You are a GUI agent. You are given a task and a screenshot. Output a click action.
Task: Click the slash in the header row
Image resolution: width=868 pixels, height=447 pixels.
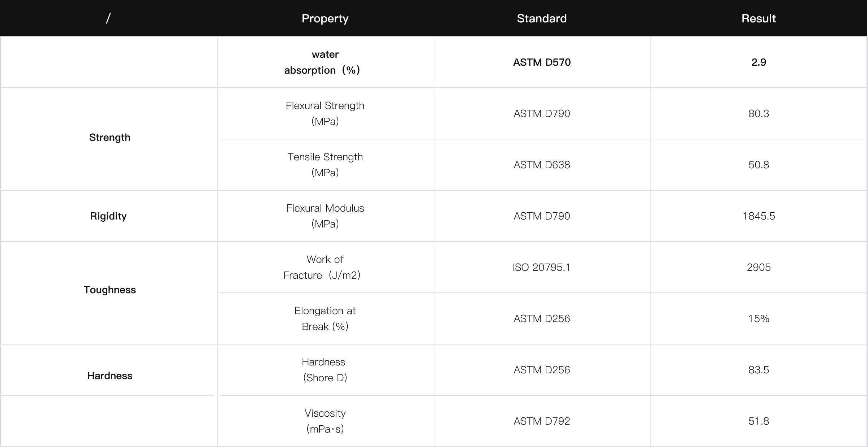pyautogui.click(x=108, y=18)
